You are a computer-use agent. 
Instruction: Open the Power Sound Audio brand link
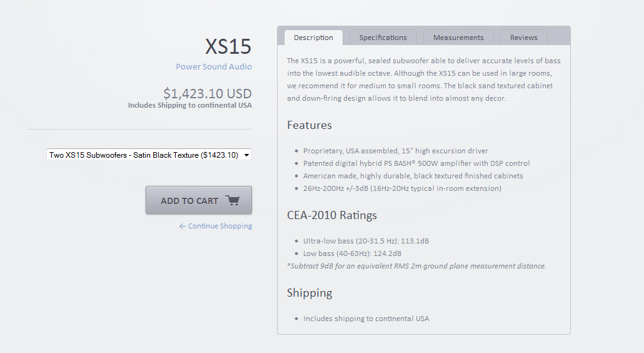pyautogui.click(x=214, y=66)
